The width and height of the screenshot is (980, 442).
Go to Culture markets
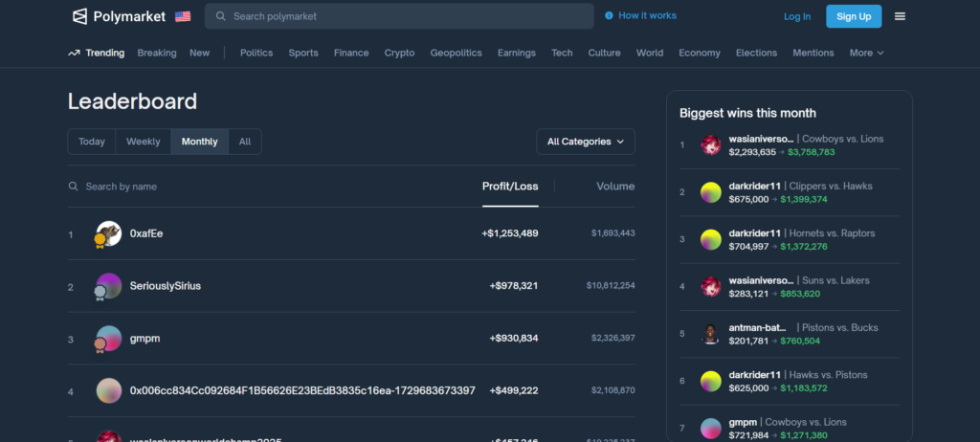(x=605, y=54)
